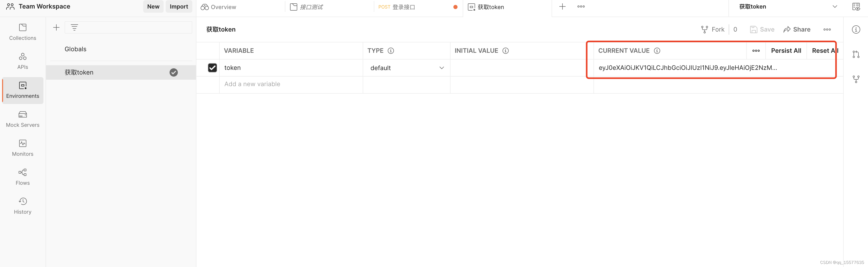Click the info icon next to TYPE
The width and height of the screenshot is (868, 267).
click(x=391, y=50)
